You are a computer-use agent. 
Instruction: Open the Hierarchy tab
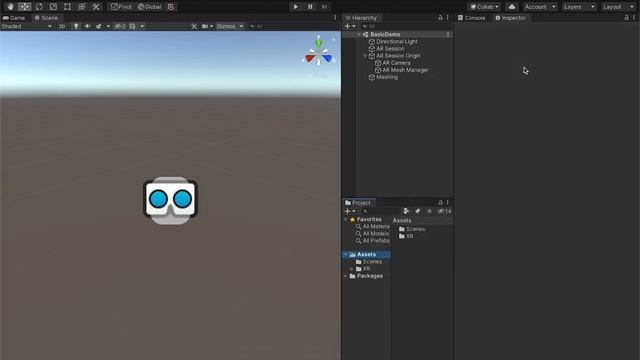pyautogui.click(x=361, y=18)
